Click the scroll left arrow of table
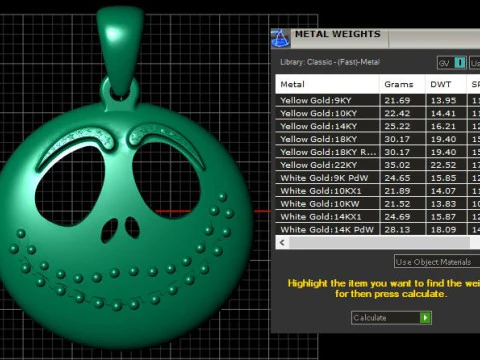Screen dimensions: 480x360 click(x=282, y=242)
